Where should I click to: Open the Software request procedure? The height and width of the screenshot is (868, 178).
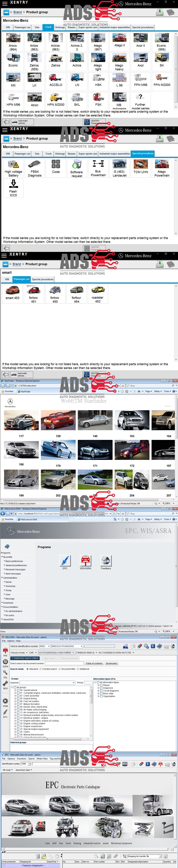77,168
